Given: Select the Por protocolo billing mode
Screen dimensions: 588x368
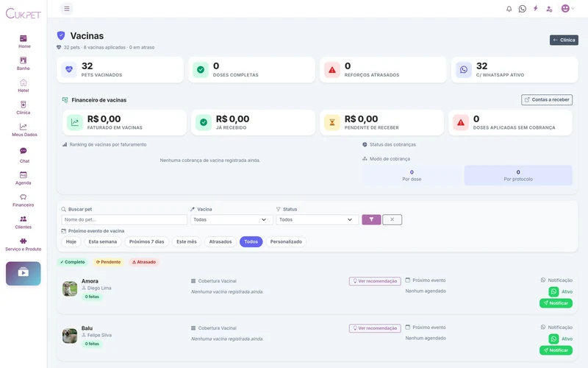Looking at the screenshot, I should pos(518,175).
